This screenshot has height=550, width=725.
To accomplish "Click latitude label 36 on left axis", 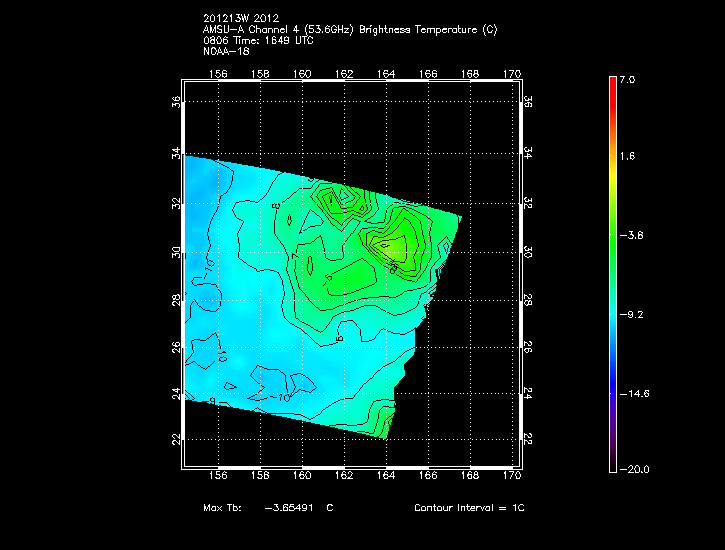I will tap(176, 102).
